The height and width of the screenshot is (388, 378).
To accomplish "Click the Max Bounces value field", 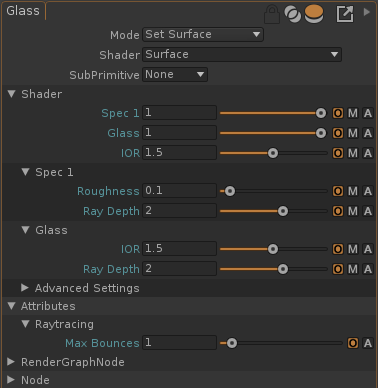I will pos(179,343).
